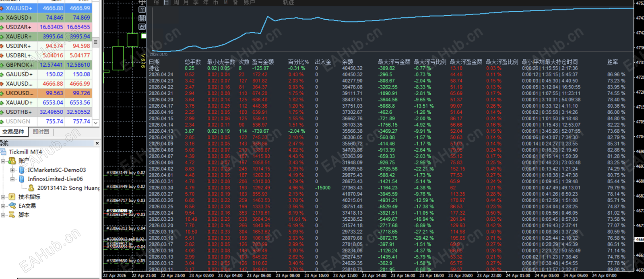This screenshot has width=644, height=279.
Task: Click the 2026.04.13 losing day row
Action: point(388,131)
